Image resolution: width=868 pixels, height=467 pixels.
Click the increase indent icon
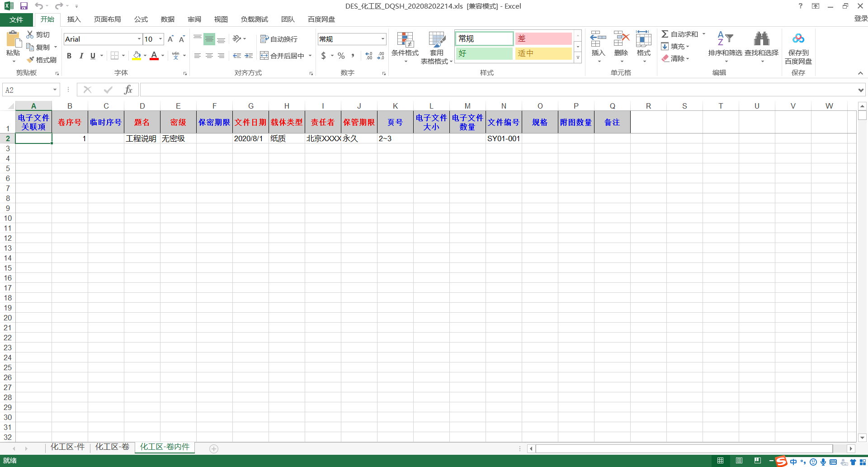pyautogui.click(x=249, y=56)
